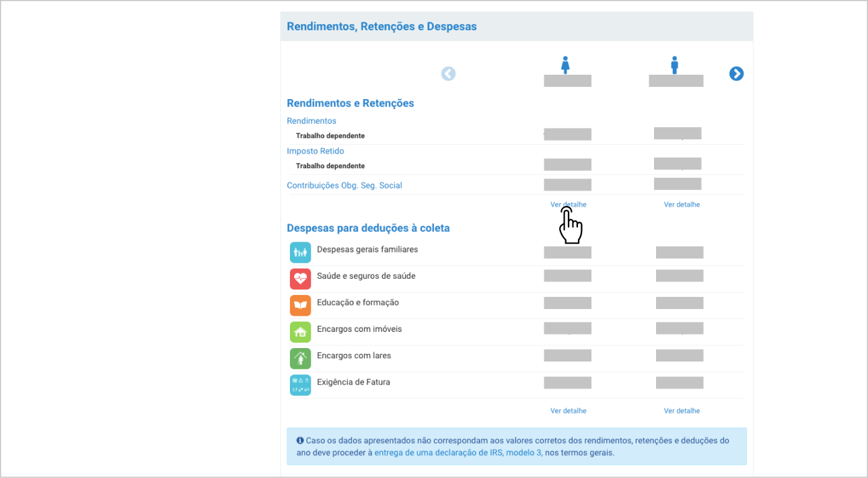Viewport: 868px width, 478px height.
Task: Open the Imposto Retido link
Action: [x=316, y=151]
